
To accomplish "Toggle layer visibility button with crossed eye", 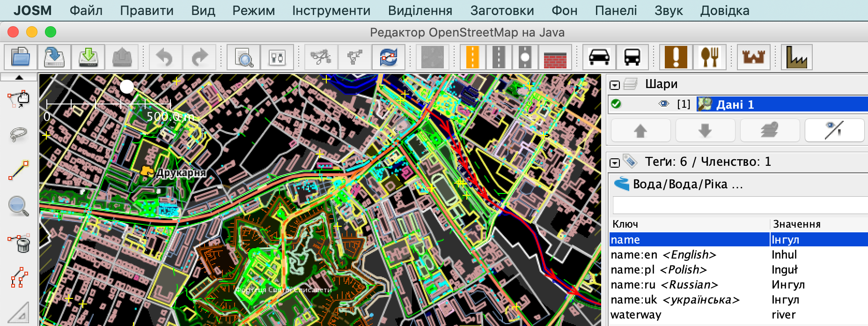I will (834, 130).
